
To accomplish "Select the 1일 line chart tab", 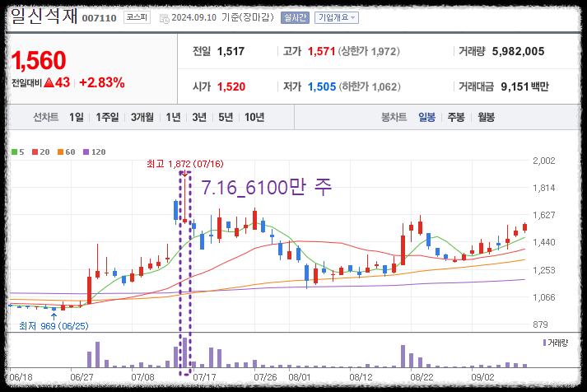I will tap(77, 117).
